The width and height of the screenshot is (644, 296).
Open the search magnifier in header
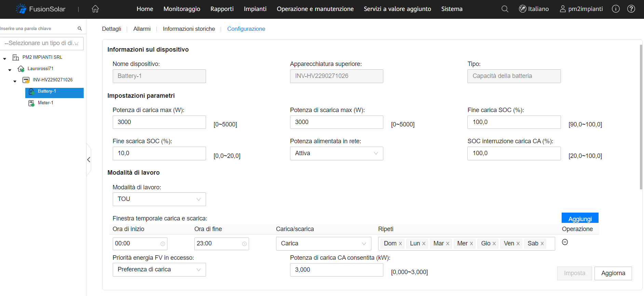(505, 9)
